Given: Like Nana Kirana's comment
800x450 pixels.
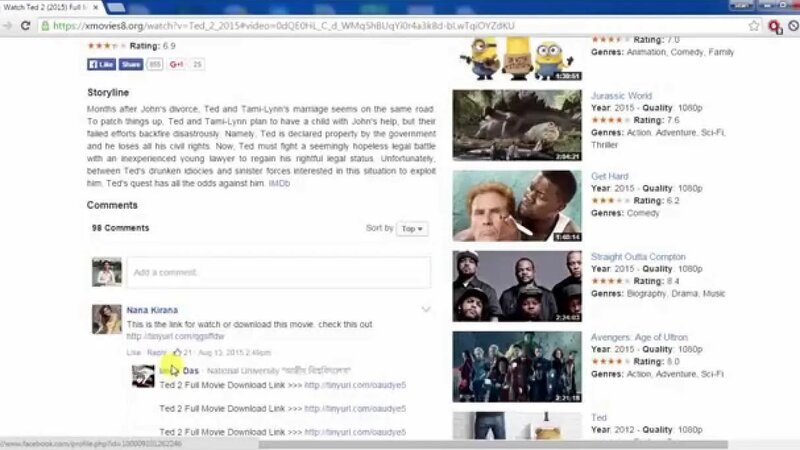Looking at the screenshot, I should (133, 353).
